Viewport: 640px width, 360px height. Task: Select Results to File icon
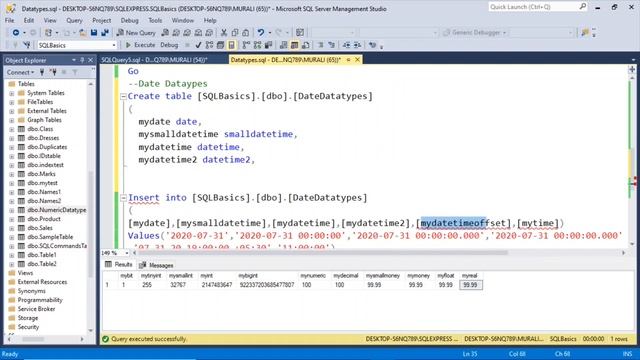pyautogui.click(x=305, y=45)
